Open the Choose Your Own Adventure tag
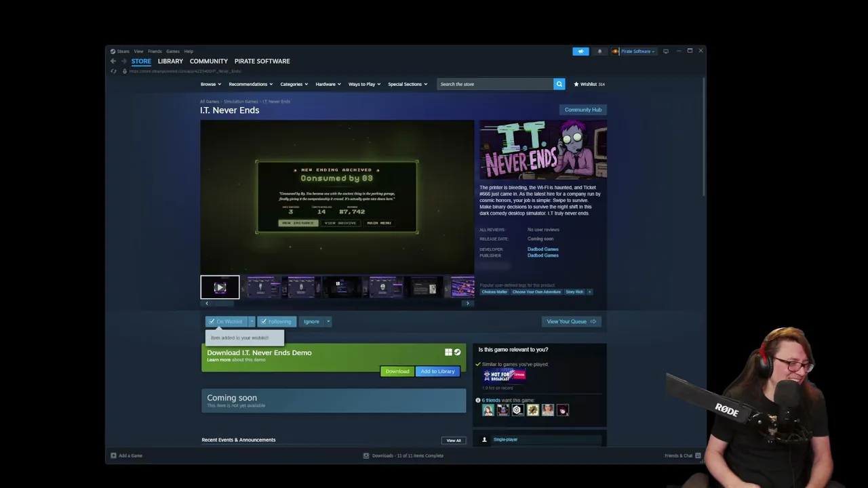This screenshot has height=488, width=868. [x=536, y=292]
